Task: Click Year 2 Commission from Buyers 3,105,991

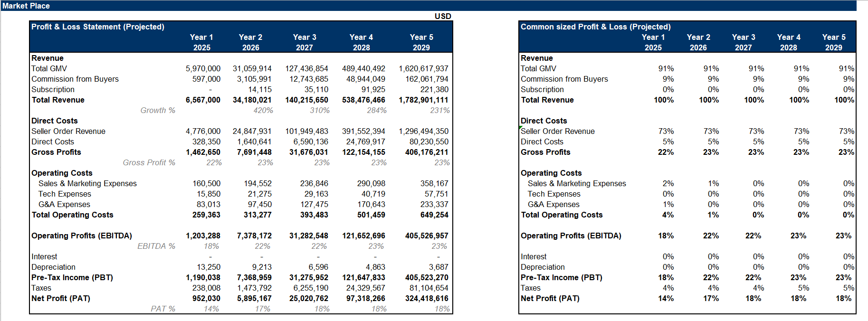Action: [254, 79]
